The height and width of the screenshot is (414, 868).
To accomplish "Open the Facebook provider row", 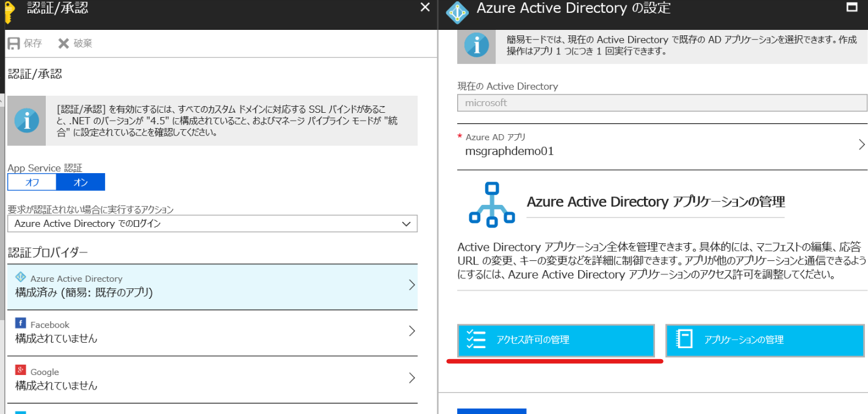I will pos(212,332).
